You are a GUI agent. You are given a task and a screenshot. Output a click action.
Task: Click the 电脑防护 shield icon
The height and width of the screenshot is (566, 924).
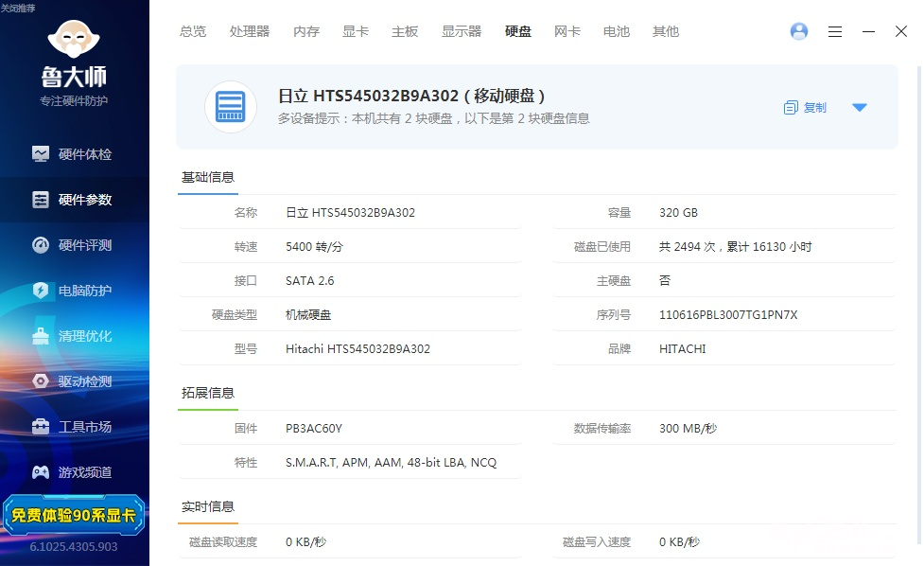[x=41, y=291]
